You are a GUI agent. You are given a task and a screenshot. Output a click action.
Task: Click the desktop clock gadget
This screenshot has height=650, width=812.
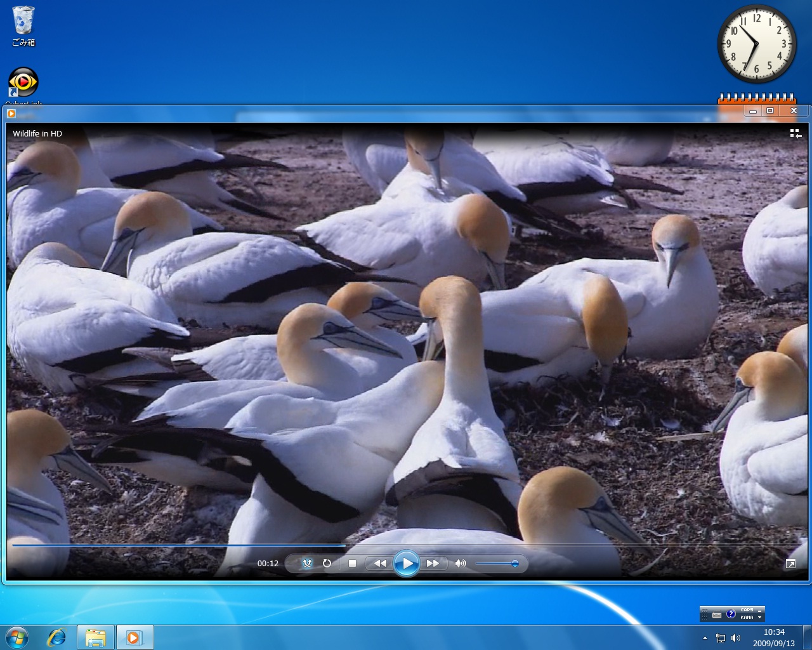(757, 44)
